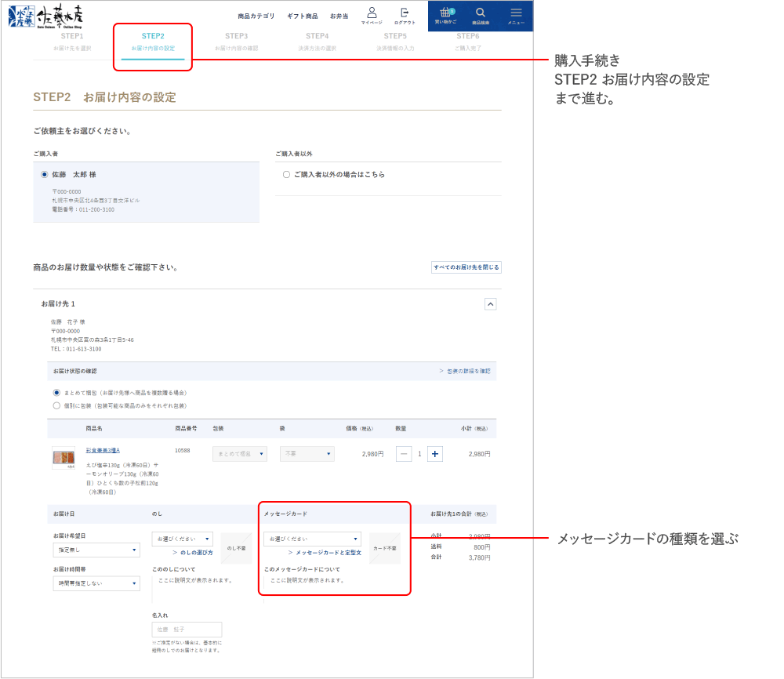Select the 佐藤 太郎 様 purchaser radio
The height and width of the screenshot is (679, 784).
point(45,175)
